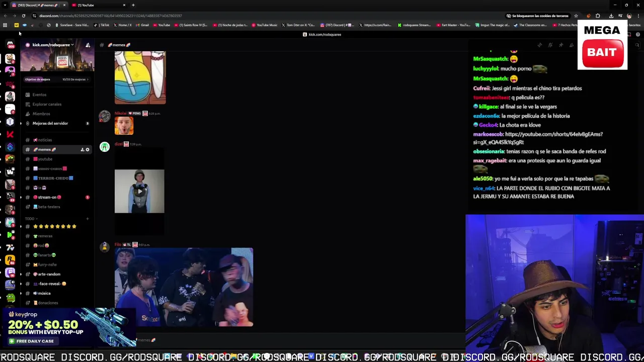The width and height of the screenshot is (644, 362).
Task: Open the -face-reveal- channel
Action: 57,284
